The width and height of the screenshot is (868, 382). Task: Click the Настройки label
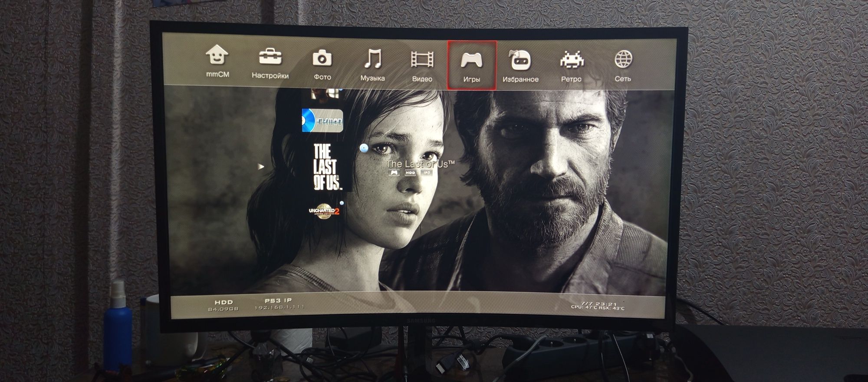(x=270, y=76)
